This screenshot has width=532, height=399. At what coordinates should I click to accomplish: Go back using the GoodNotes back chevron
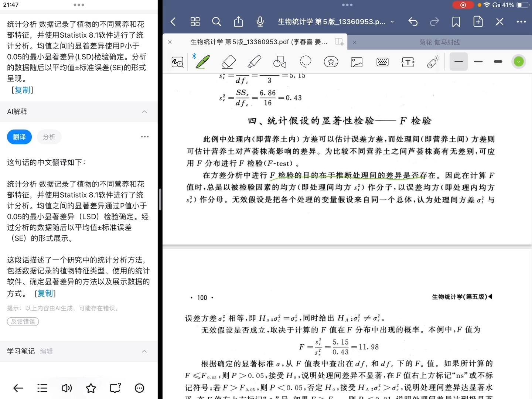[173, 22]
